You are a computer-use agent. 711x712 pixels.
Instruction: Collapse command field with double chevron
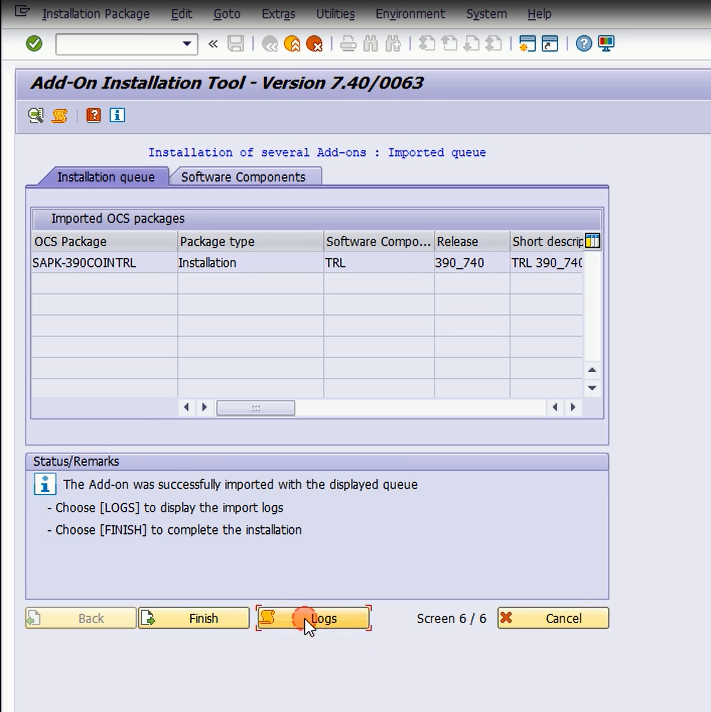coord(213,44)
